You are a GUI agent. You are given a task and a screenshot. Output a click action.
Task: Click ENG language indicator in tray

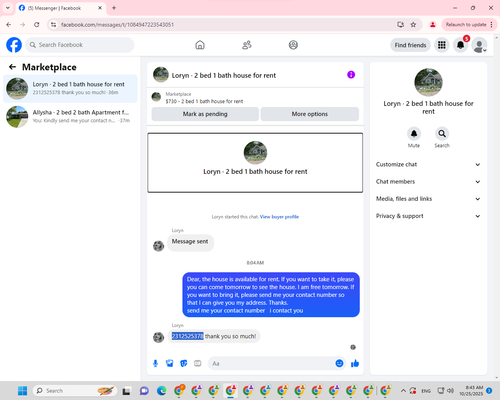coord(426,391)
